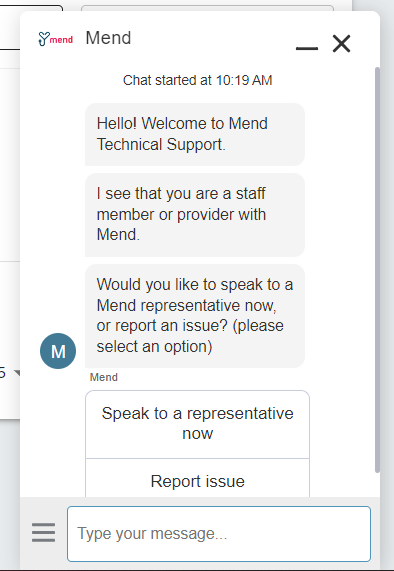Click the round M avatar
Viewport: 394px width, 571px height.
58,351
